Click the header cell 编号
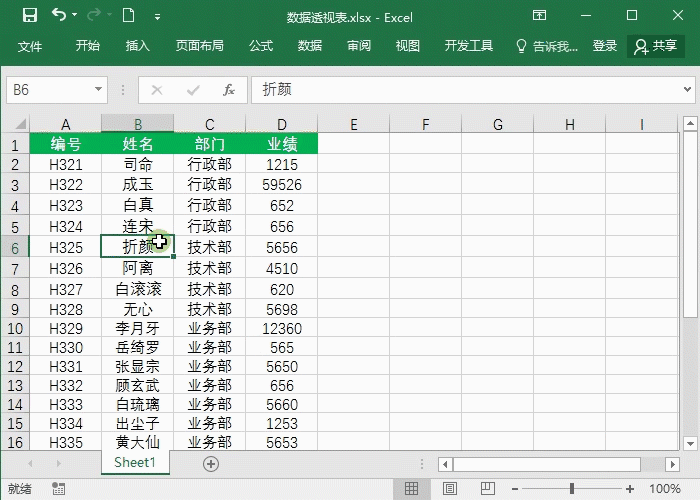The height and width of the screenshot is (500, 700). pos(66,144)
